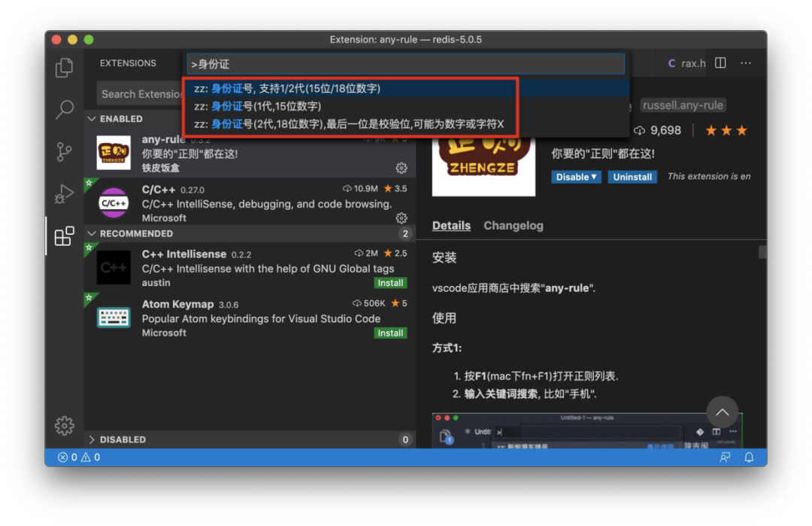Open the gear menu on the C/C++ extension

(401, 218)
